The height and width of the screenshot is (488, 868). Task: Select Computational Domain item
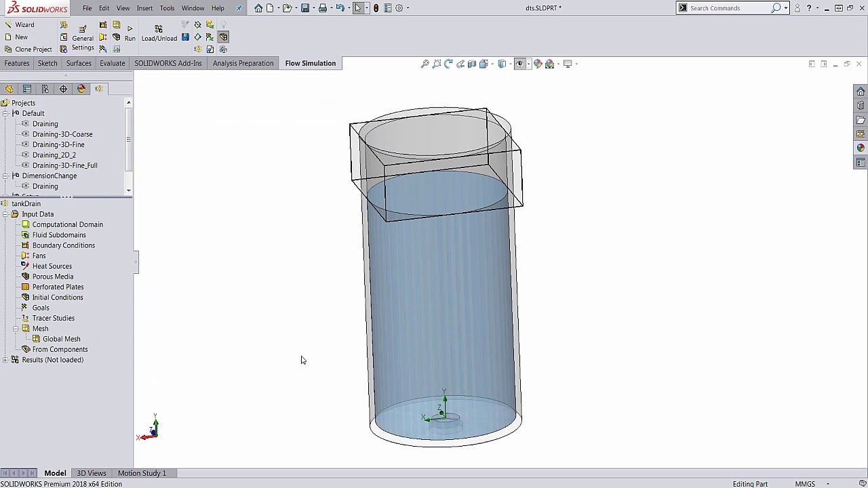pos(68,224)
